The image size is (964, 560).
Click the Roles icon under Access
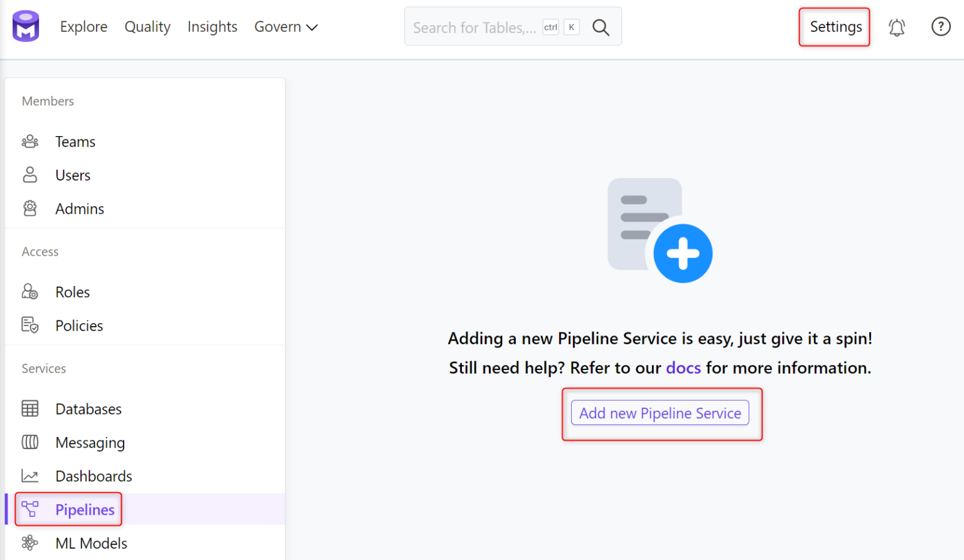(30, 291)
